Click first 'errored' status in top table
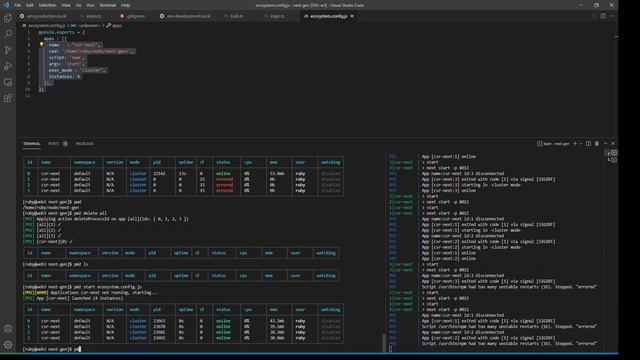Viewport: 640px width, 360px height. click(x=224, y=179)
